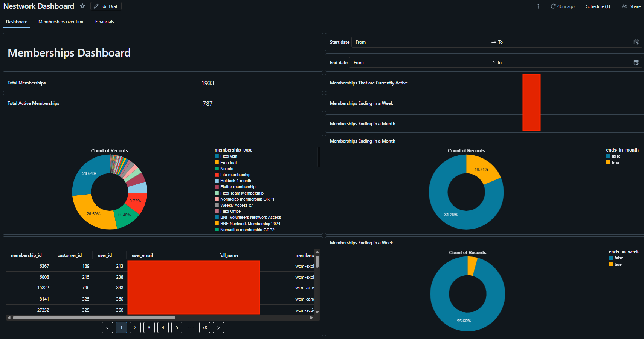Go to next table page arrow
This screenshot has height=339, width=644.
[x=218, y=328]
